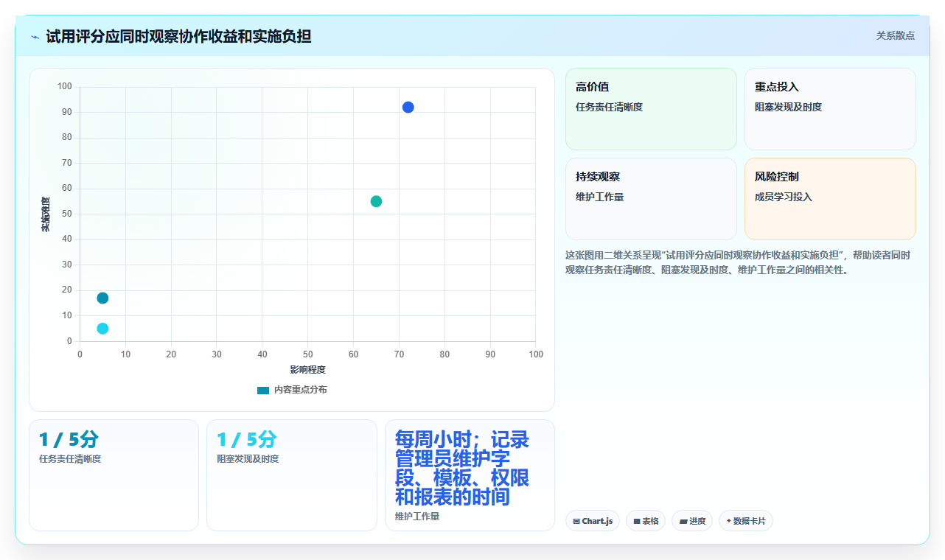Click 阻塞发现及时度 text in 重点投入 card
The height and width of the screenshot is (560, 945).
pyautogui.click(x=788, y=107)
